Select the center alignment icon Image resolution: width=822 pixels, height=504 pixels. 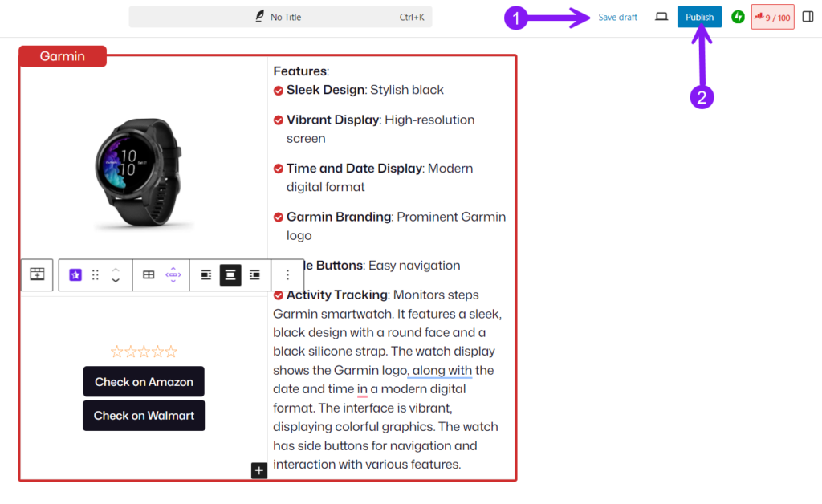pos(230,275)
